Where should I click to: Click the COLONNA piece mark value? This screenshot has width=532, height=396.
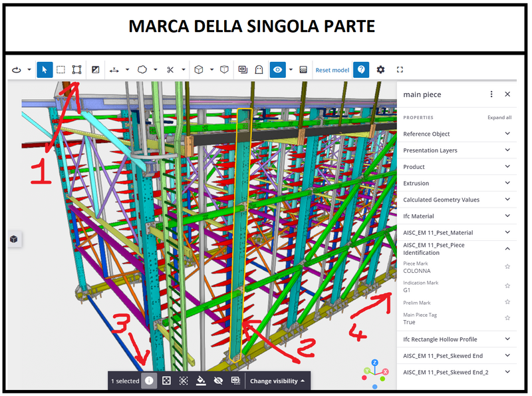click(x=417, y=271)
